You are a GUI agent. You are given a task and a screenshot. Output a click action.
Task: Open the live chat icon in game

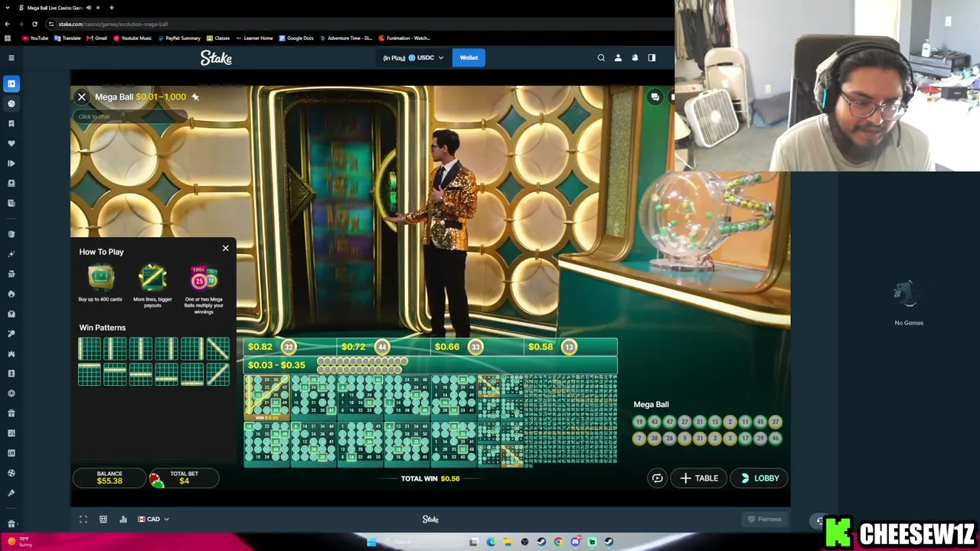click(x=655, y=97)
